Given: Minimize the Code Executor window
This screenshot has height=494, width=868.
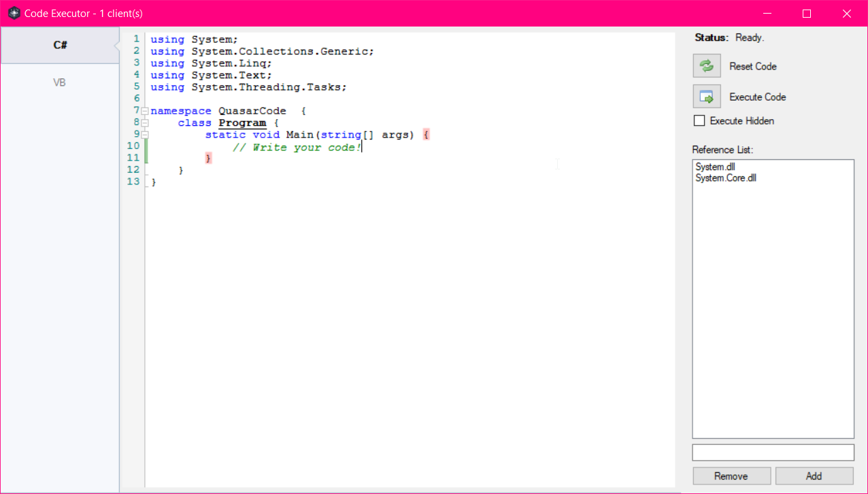Looking at the screenshot, I should pos(767,14).
